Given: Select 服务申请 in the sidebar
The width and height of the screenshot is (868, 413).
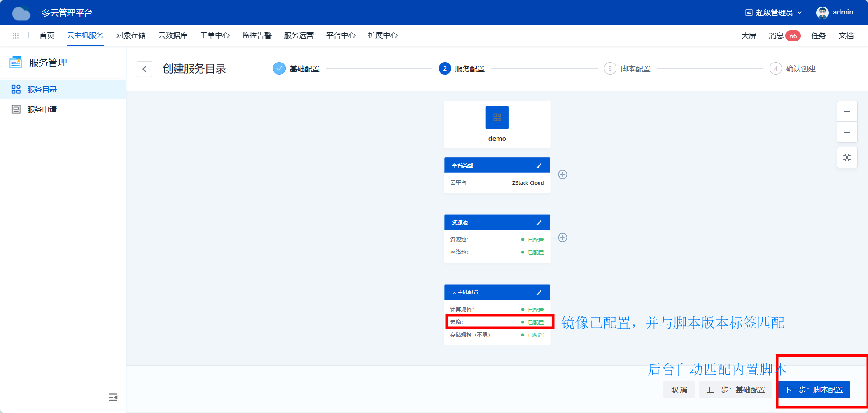Looking at the screenshot, I should tap(42, 110).
